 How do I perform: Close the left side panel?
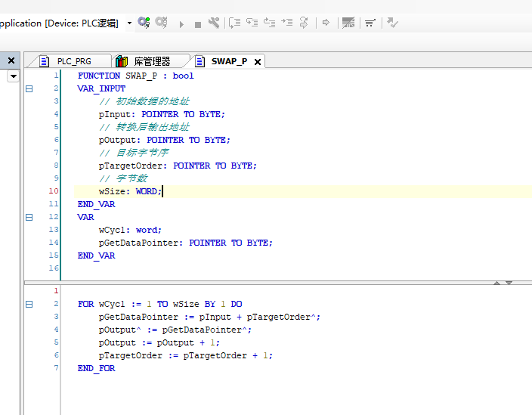(x=11, y=60)
